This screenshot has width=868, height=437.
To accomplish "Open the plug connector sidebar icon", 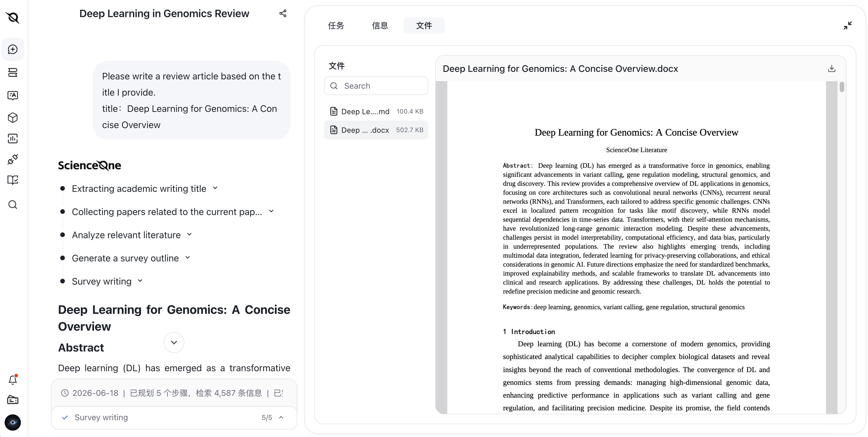I will click(x=13, y=159).
